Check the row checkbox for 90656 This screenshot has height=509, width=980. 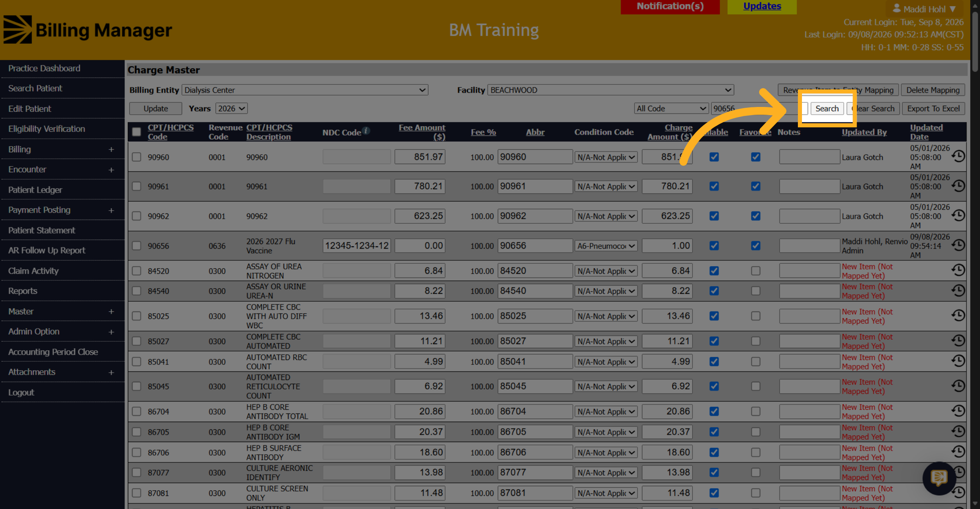tap(136, 246)
